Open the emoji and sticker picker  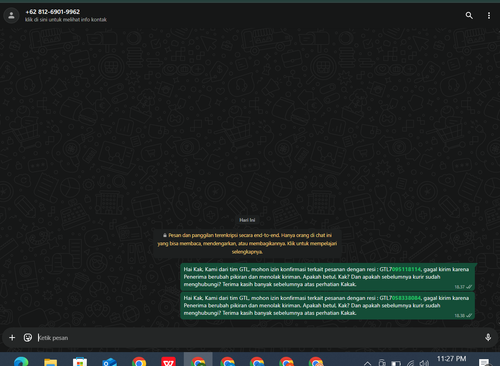point(28,338)
